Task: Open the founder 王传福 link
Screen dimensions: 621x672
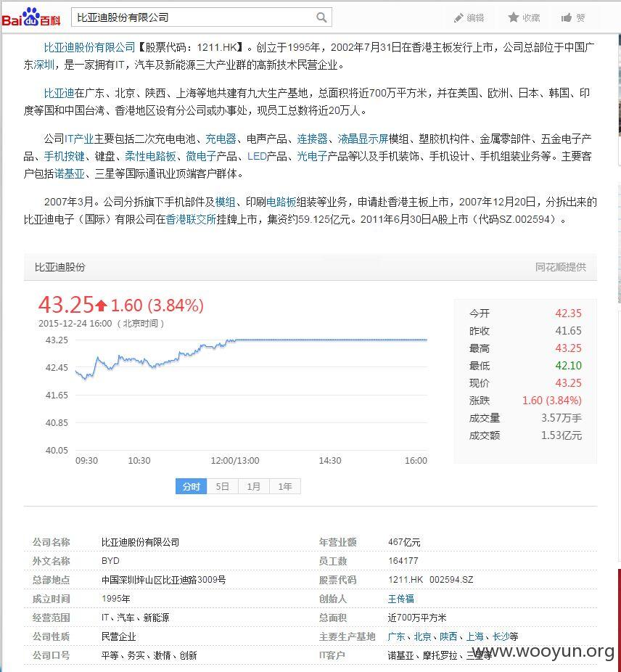Action: coord(400,599)
